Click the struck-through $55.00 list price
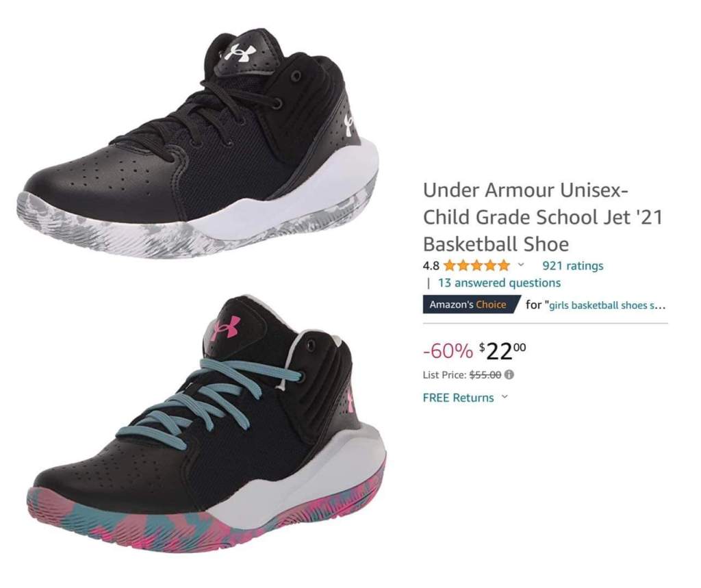This screenshot has width=701, height=588. pyautogui.click(x=485, y=374)
